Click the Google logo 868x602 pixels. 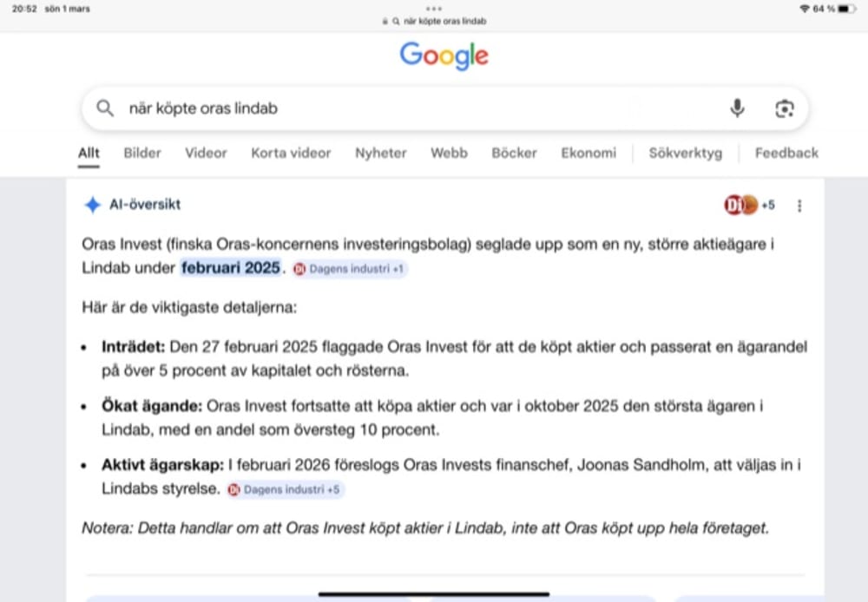[x=444, y=56]
